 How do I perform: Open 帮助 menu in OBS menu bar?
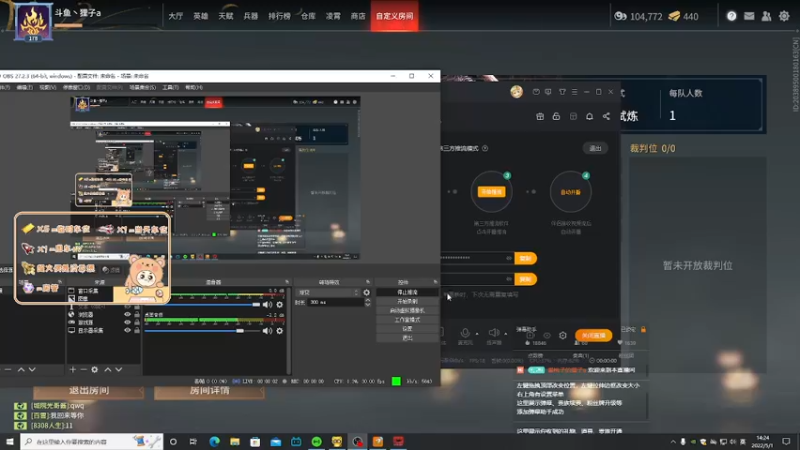click(x=194, y=87)
